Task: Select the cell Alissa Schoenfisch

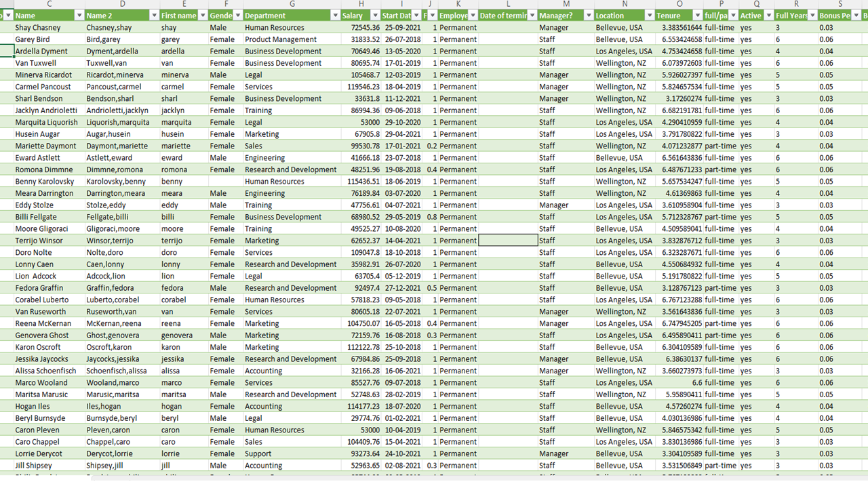Action: click(49, 371)
